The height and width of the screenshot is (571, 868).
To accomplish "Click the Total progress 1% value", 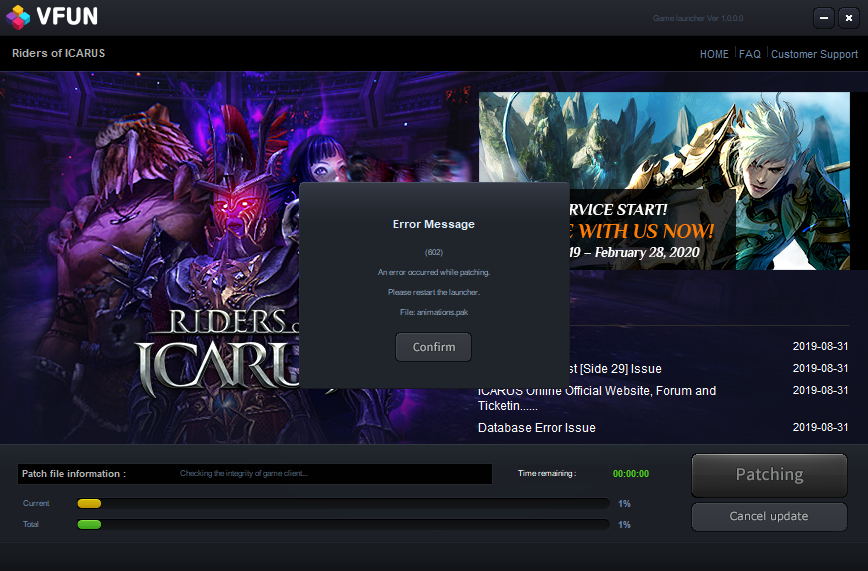I will [x=624, y=524].
